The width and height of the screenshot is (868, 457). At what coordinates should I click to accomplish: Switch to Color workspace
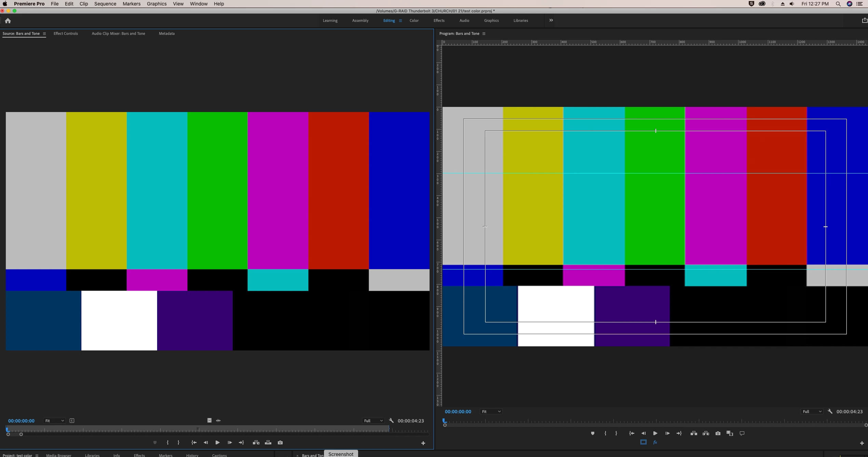click(414, 20)
